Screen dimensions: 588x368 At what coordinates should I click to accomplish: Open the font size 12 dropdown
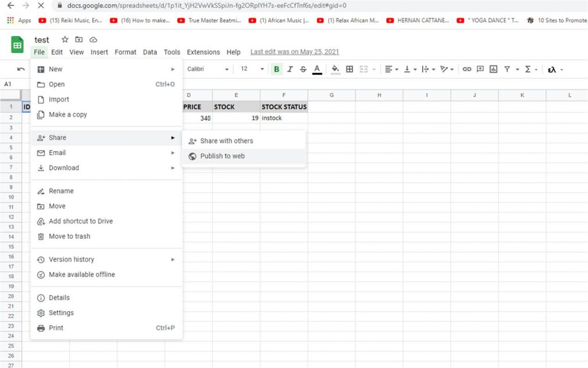coord(253,69)
